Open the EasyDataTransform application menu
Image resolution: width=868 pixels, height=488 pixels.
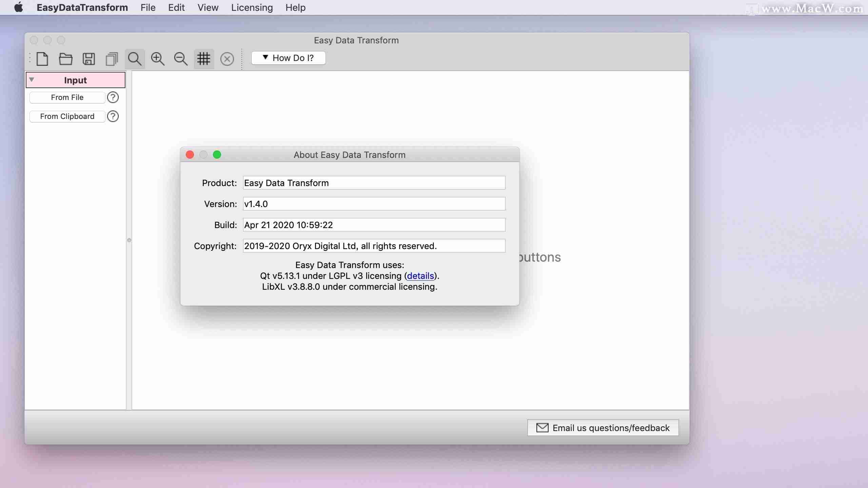coord(82,7)
